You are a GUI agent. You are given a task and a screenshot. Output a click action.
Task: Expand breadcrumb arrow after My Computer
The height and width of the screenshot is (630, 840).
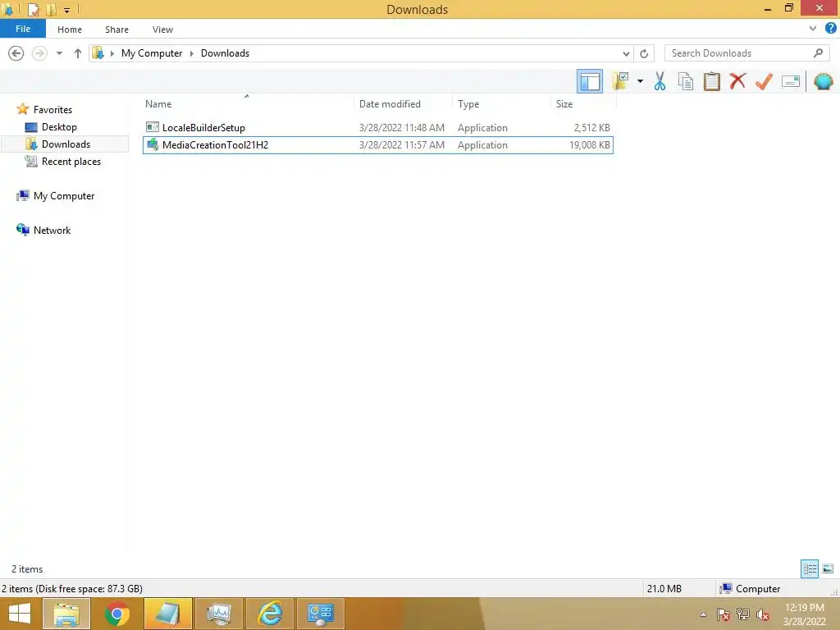191,53
